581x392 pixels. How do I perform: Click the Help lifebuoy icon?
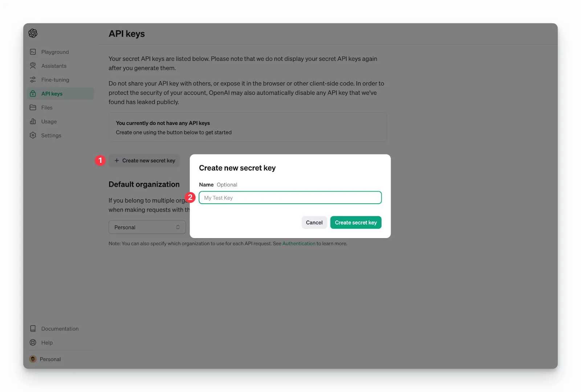[x=33, y=342]
